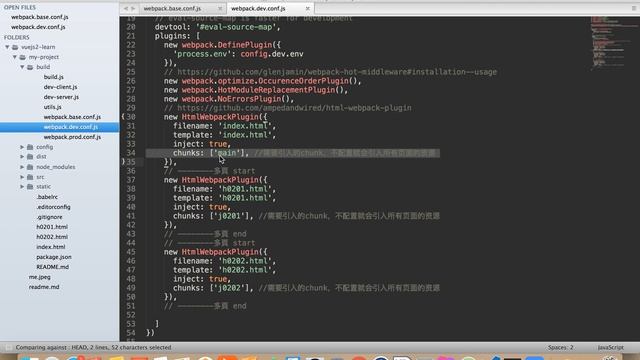
Task: Go to next tab with right arrow
Action: 133,9
